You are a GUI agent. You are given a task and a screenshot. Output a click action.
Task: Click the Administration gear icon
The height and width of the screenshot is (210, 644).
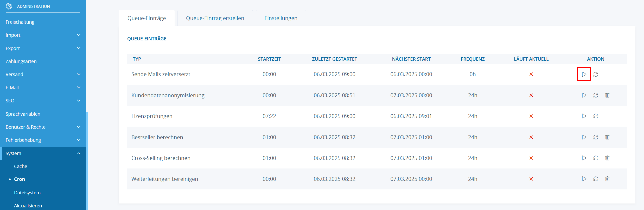(x=9, y=6)
